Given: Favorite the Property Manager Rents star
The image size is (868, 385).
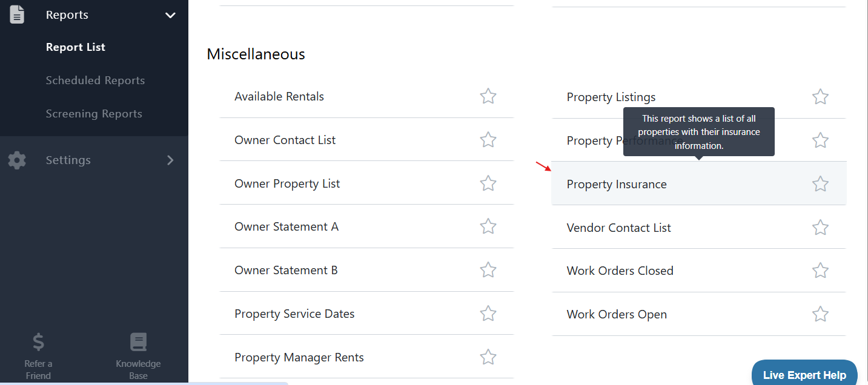Looking at the screenshot, I should click(488, 357).
